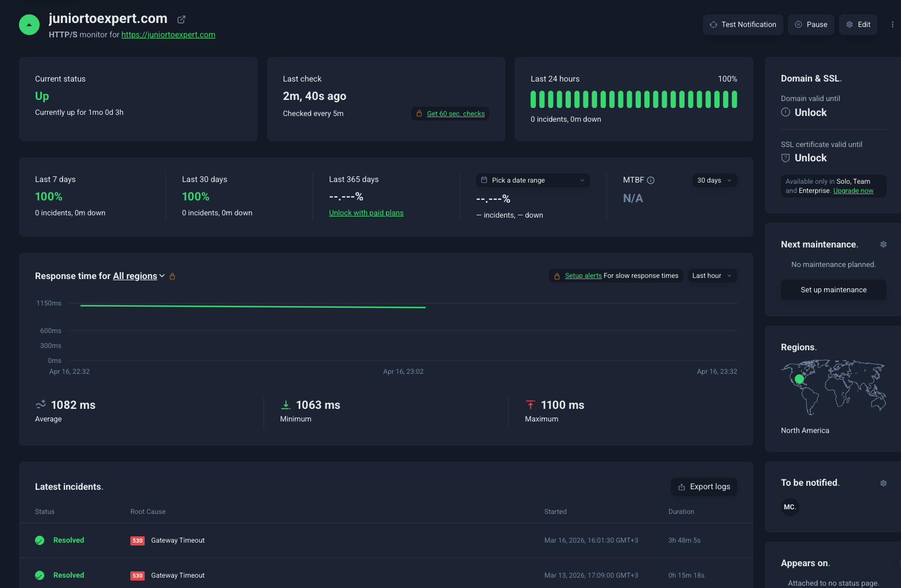Click Domain valid until clock icon
The height and width of the screenshot is (588, 901).
pos(786,113)
